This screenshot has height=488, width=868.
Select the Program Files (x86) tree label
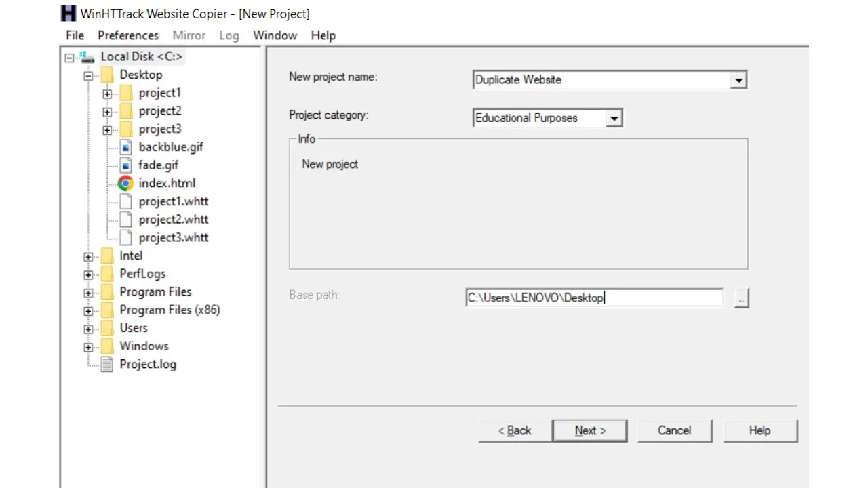(170, 310)
